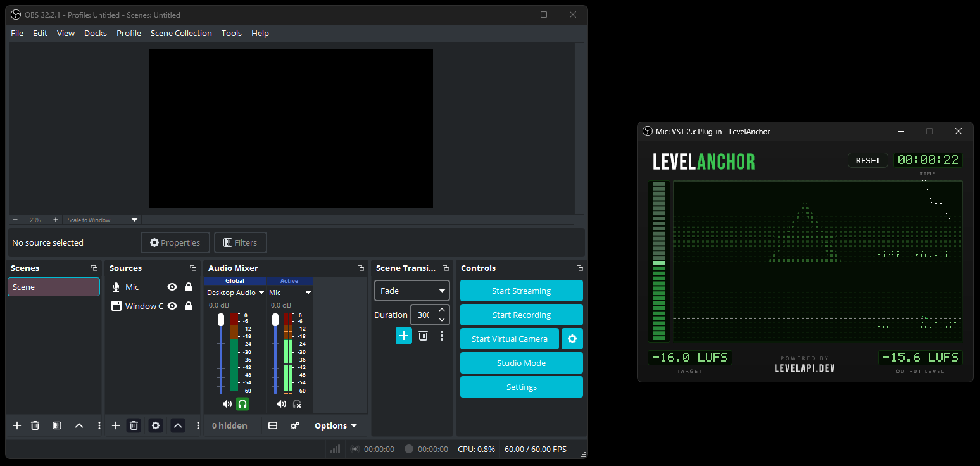The image size is (980, 466).
Task: Click the network status bars icon in status bar
Action: (335, 449)
